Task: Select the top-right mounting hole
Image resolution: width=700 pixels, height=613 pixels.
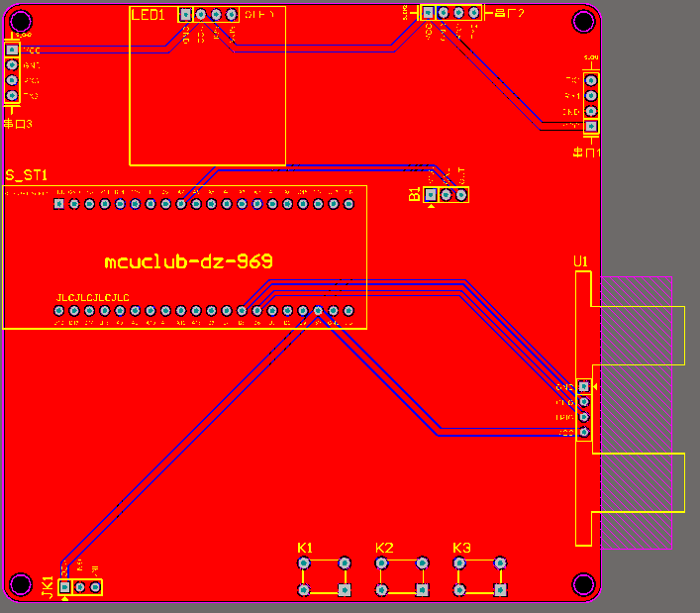Action: click(583, 21)
